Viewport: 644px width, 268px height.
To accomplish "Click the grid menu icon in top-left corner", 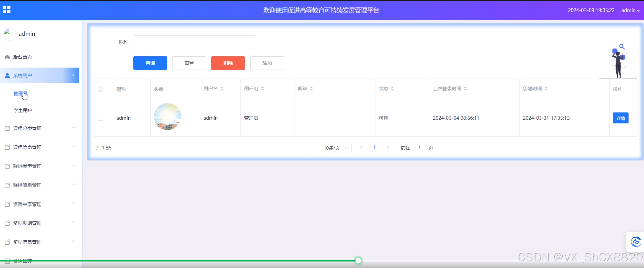I will [6, 10].
